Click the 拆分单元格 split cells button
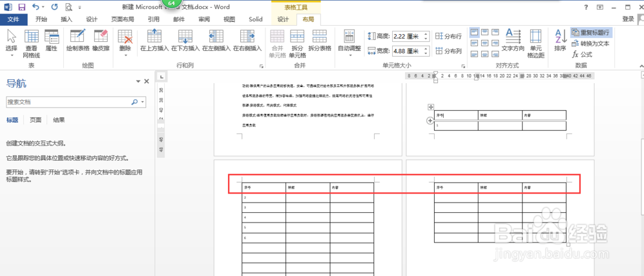This screenshot has height=276, width=644. tap(298, 44)
